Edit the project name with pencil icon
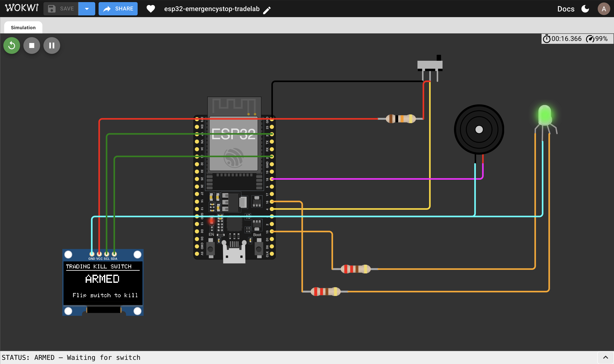 267,10
